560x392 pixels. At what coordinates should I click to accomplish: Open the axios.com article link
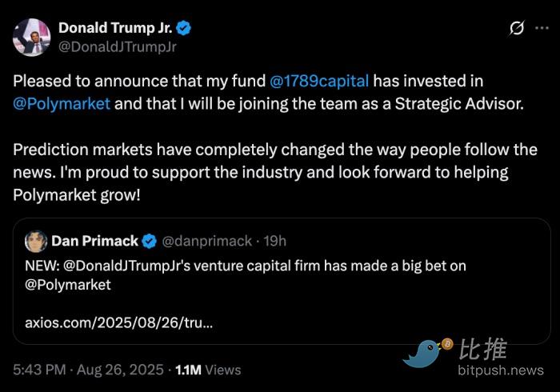click(119, 323)
